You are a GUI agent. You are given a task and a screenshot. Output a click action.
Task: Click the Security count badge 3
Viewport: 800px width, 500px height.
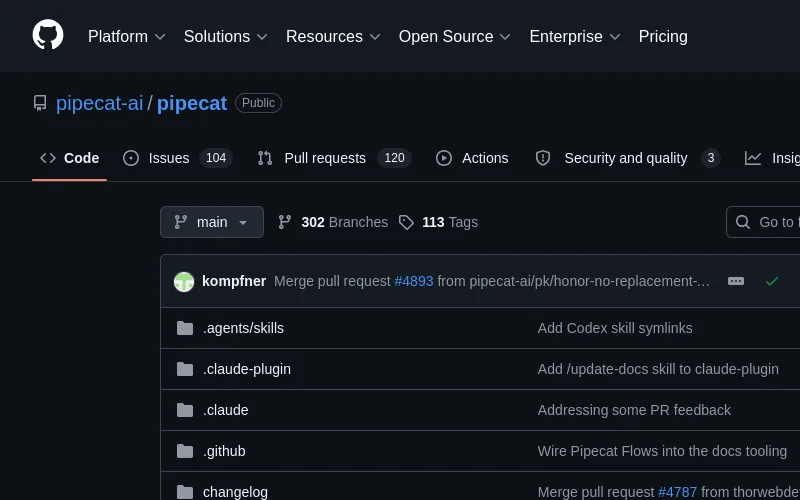(711, 158)
